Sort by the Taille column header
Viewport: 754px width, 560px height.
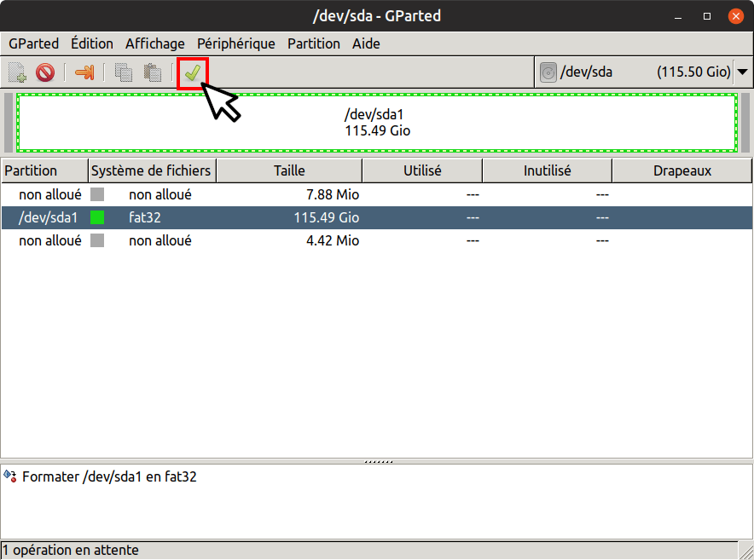point(289,170)
